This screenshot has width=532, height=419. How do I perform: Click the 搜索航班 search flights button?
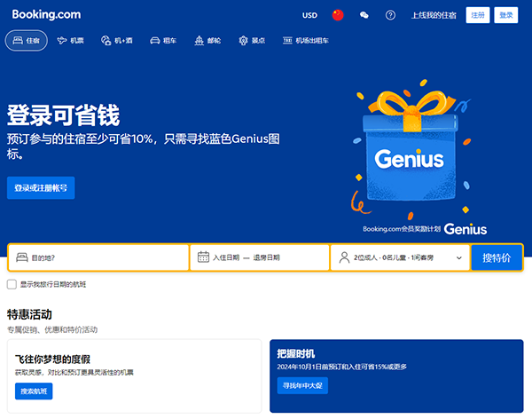34,391
